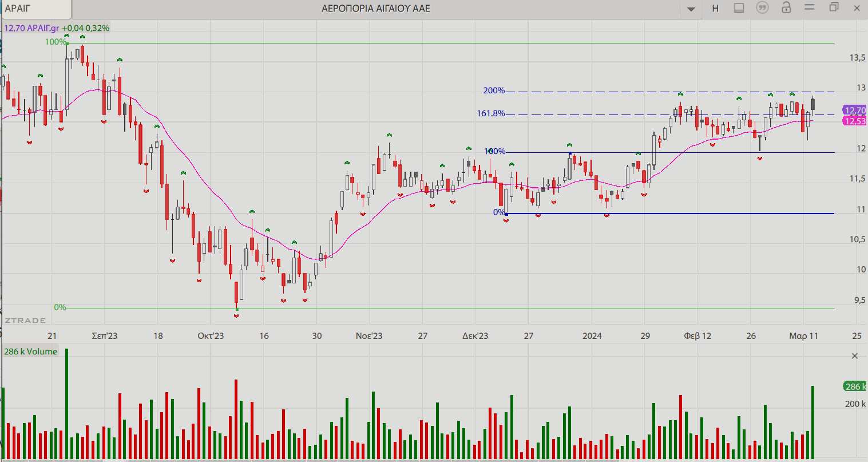
Task: Click the blue 200% Fibonacci label
Action: coord(494,90)
